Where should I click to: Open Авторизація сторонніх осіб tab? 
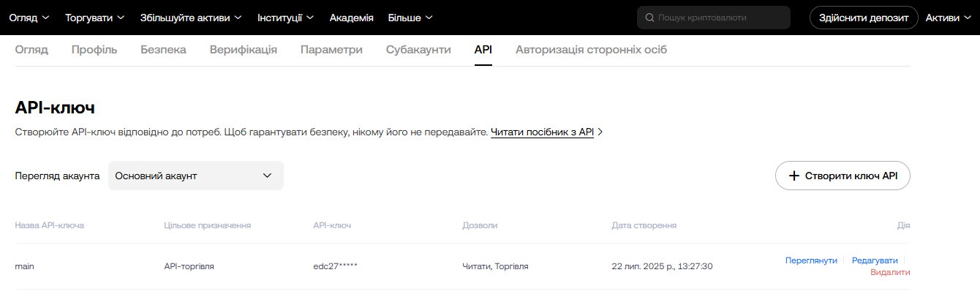[x=591, y=50]
